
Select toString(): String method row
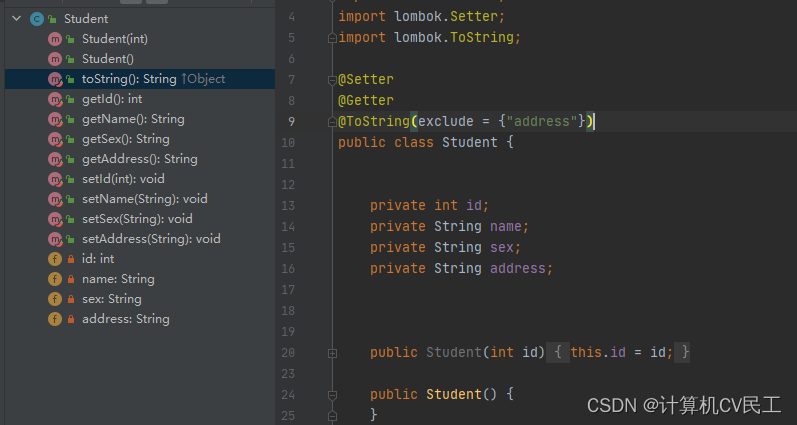(140, 79)
